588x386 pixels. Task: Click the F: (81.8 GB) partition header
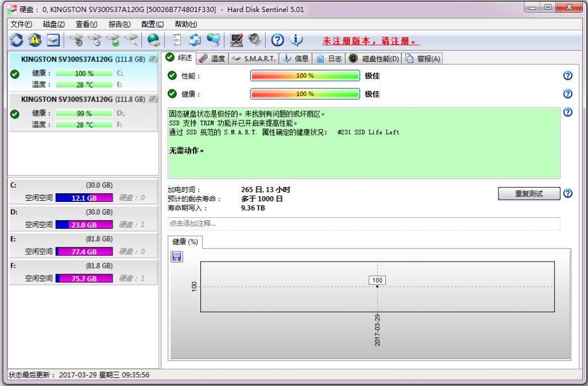[x=84, y=266]
